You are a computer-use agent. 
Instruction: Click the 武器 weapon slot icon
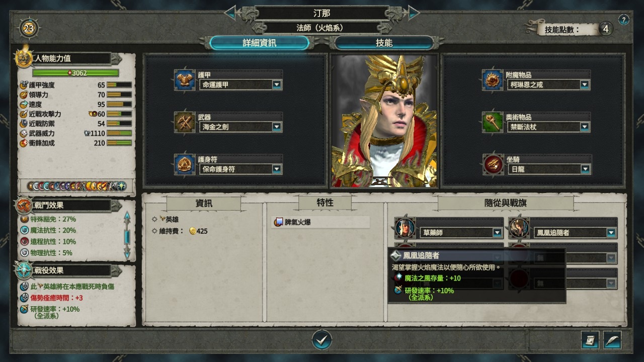[185, 122]
